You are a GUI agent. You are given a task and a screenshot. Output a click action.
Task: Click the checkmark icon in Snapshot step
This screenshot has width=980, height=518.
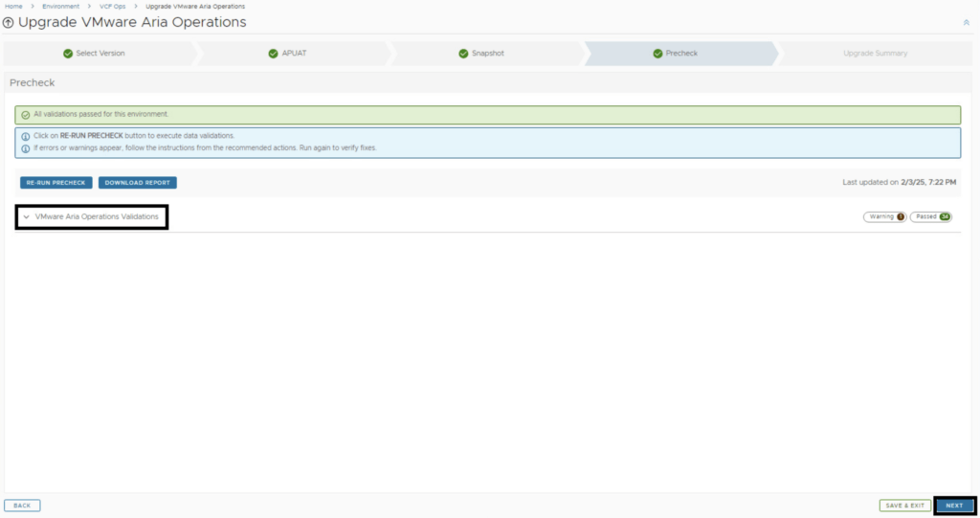463,54
